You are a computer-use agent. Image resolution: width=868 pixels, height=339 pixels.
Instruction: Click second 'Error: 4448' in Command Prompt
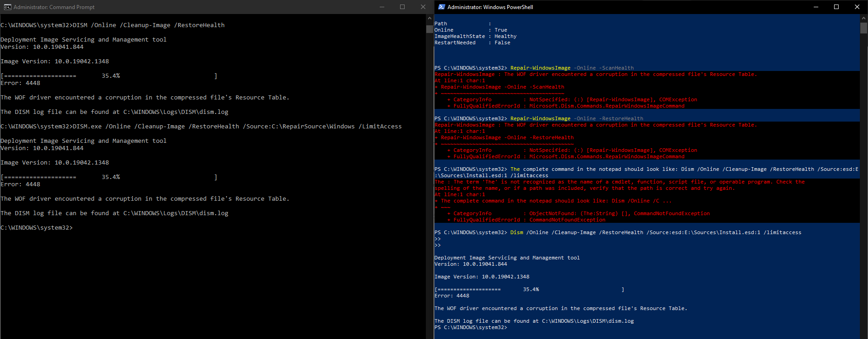point(20,184)
